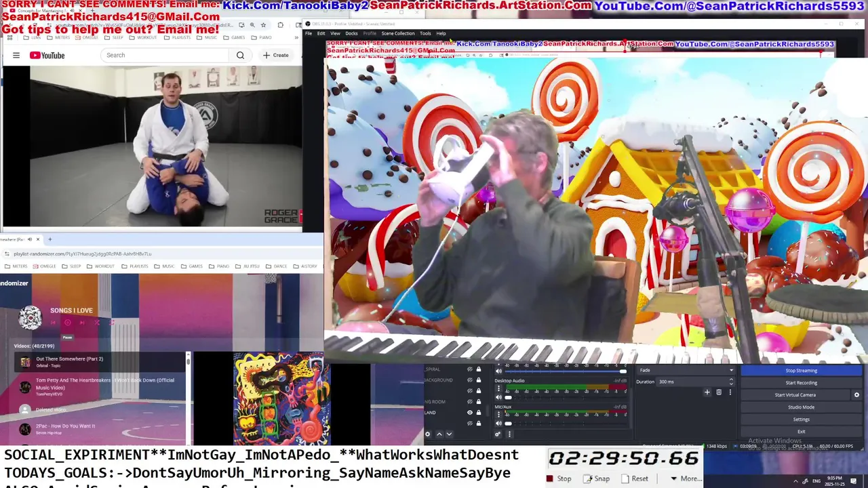Open the OBS Tools menu

pyautogui.click(x=425, y=33)
